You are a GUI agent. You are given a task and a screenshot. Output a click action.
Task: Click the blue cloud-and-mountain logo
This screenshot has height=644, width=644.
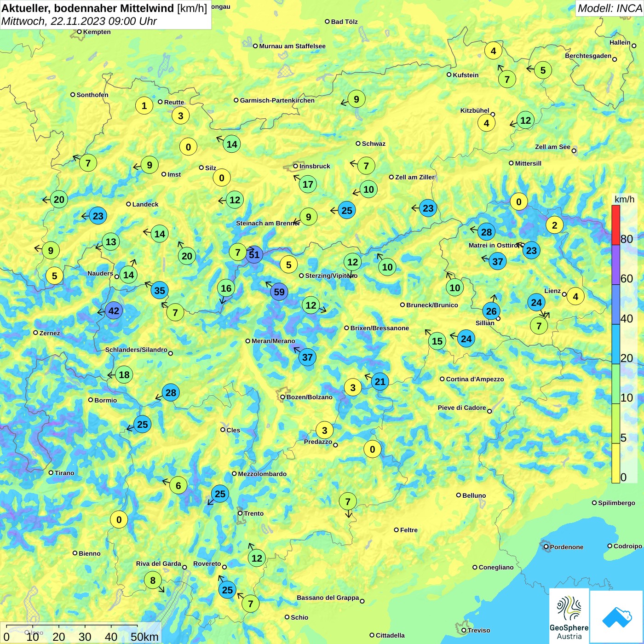(x=616, y=616)
